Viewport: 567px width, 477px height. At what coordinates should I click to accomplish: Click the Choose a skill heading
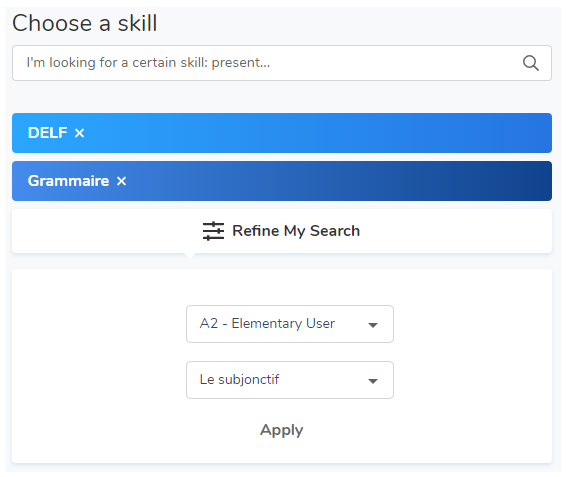click(x=85, y=23)
